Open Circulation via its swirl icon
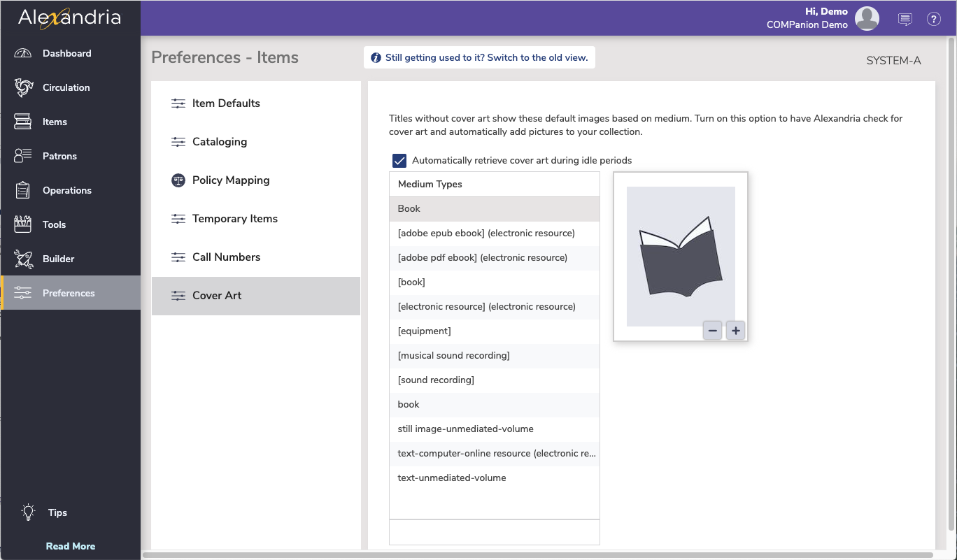Image resolution: width=957 pixels, height=560 pixels. 23,87
